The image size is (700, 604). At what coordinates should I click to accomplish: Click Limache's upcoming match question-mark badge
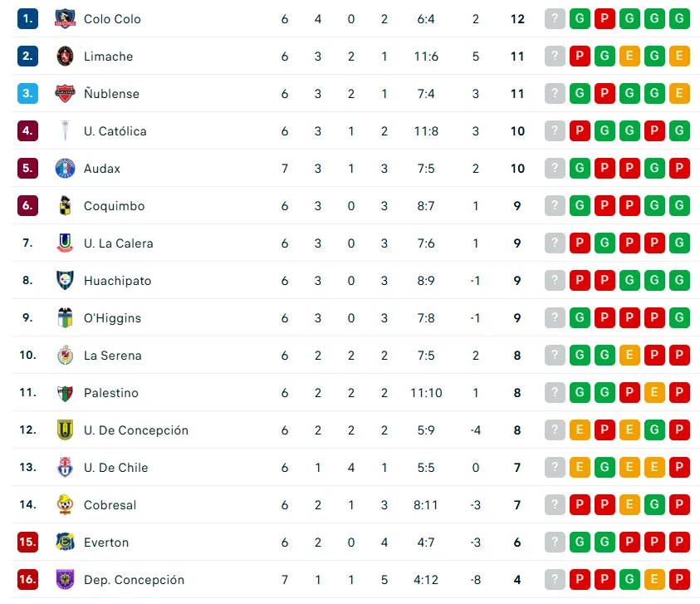555,56
